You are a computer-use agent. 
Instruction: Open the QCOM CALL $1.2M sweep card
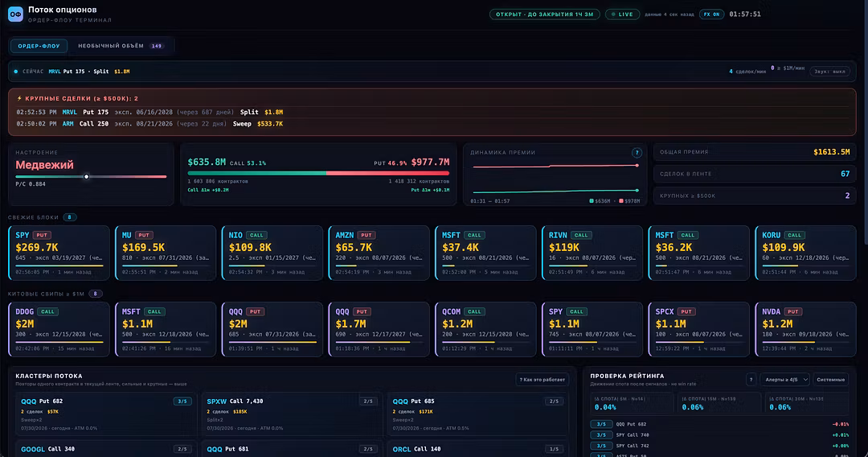(x=485, y=329)
